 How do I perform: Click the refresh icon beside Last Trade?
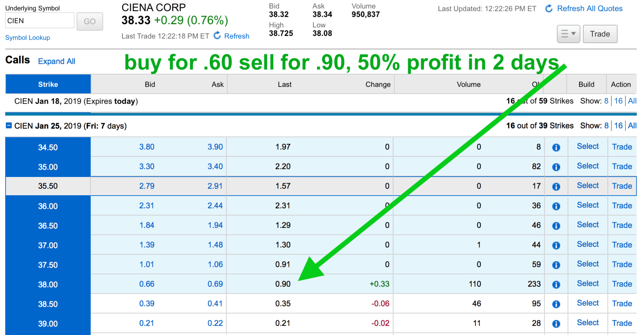point(217,35)
